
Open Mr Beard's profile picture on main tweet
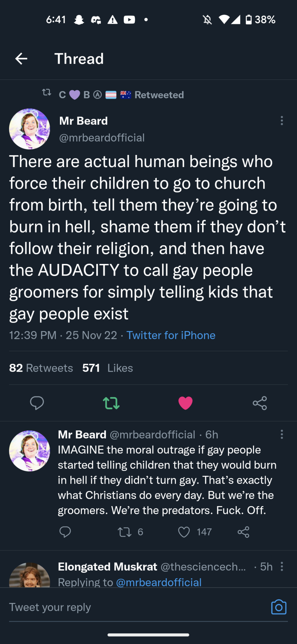(29, 129)
